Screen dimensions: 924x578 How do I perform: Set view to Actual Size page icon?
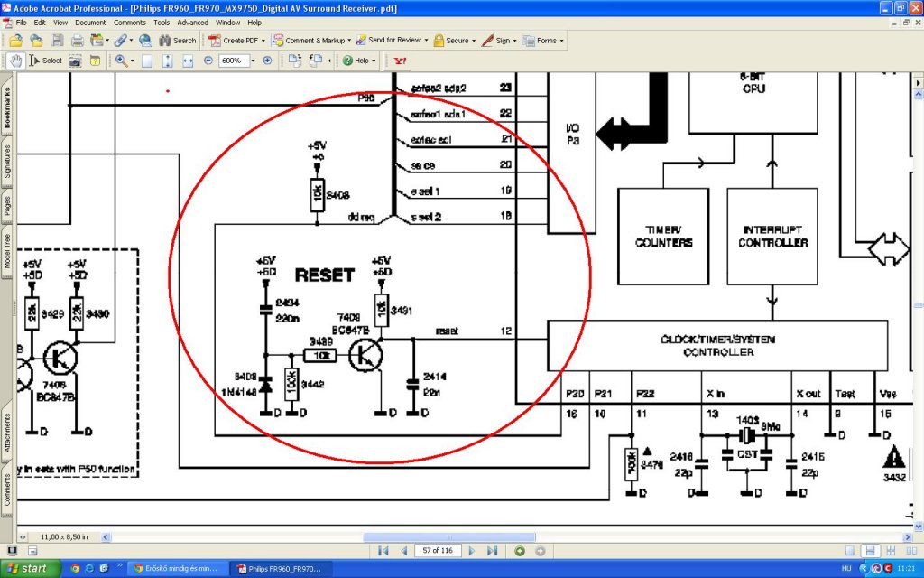coord(147,61)
